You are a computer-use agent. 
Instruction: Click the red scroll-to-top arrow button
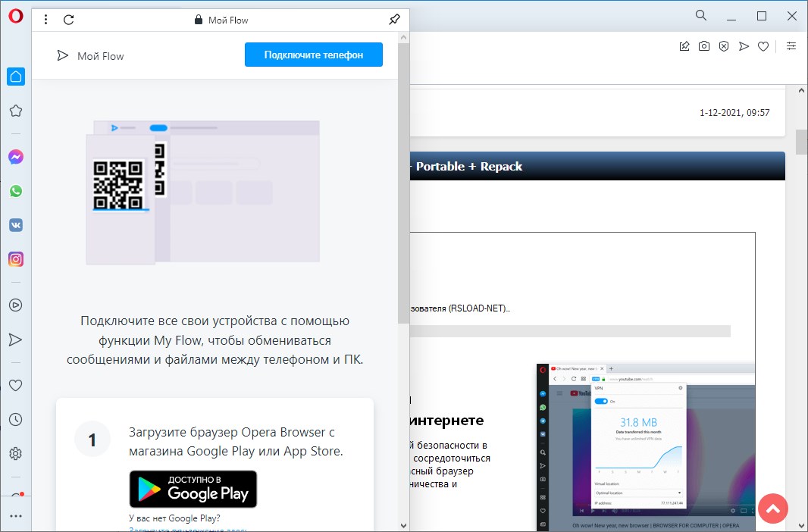[773, 509]
